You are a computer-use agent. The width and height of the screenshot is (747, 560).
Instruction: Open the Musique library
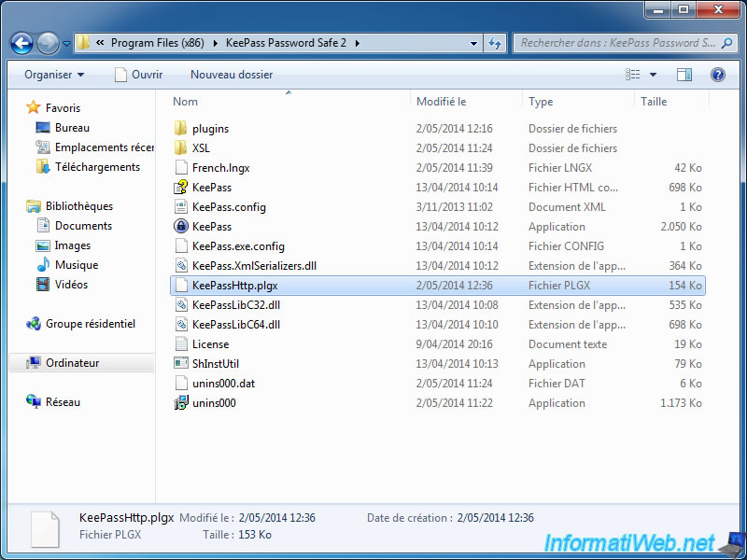77,265
